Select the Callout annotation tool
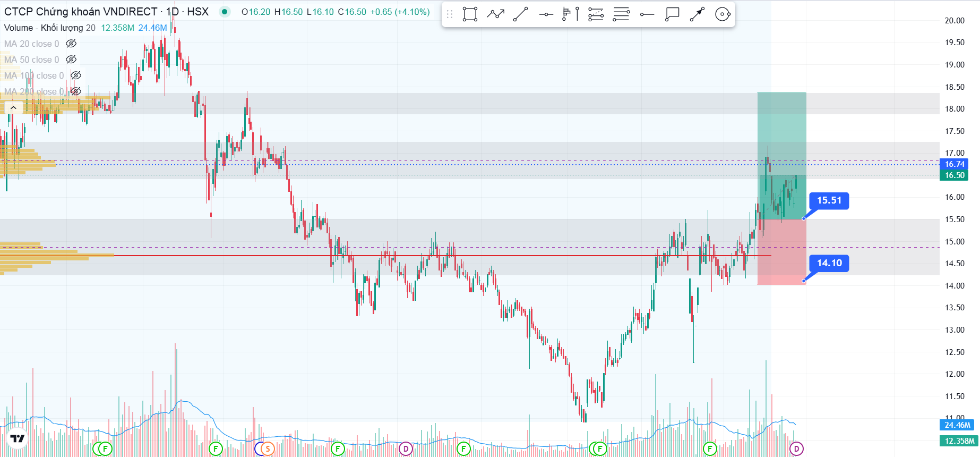980x457 pixels. point(672,14)
